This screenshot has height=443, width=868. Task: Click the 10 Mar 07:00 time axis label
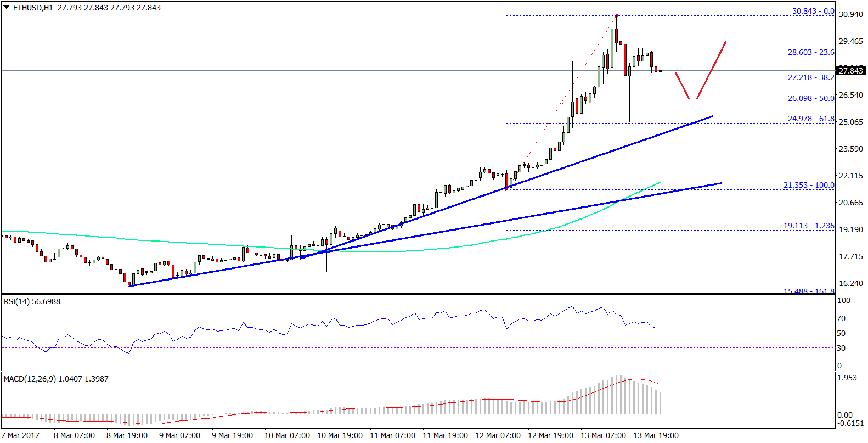coord(287,435)
